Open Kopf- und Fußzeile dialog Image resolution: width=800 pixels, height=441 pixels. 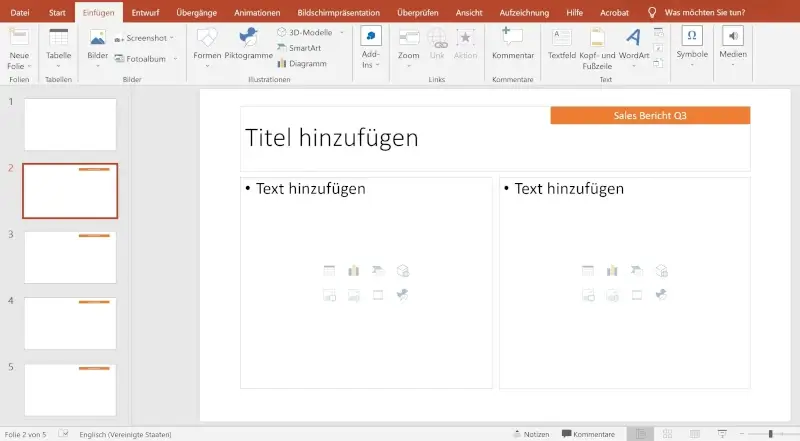597,50
